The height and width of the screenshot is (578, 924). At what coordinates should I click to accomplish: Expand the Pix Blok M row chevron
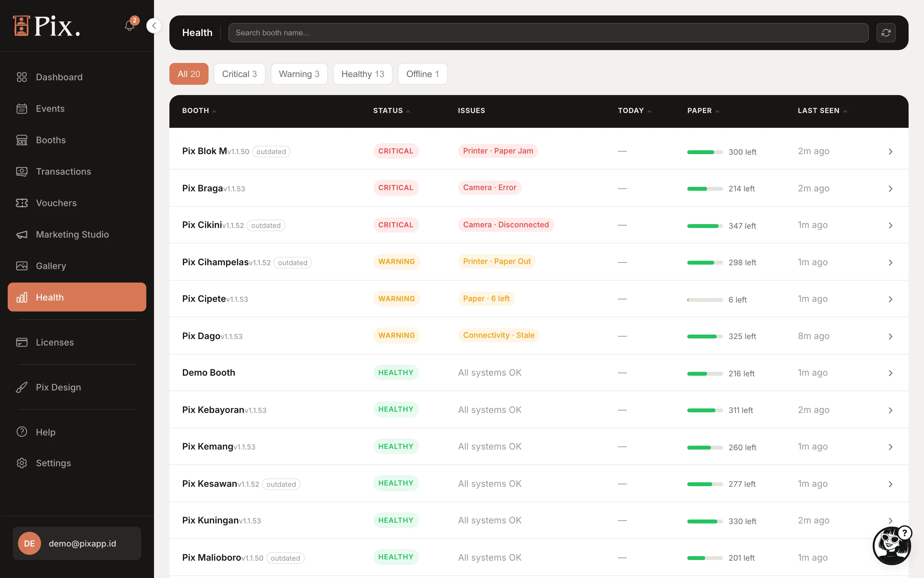(x=890, y=152)
